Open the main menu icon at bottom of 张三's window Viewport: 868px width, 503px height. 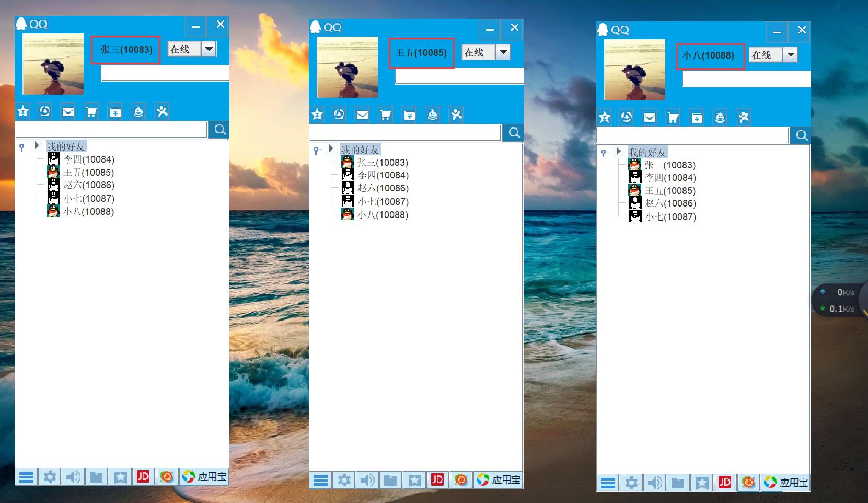tap(26, 477)
